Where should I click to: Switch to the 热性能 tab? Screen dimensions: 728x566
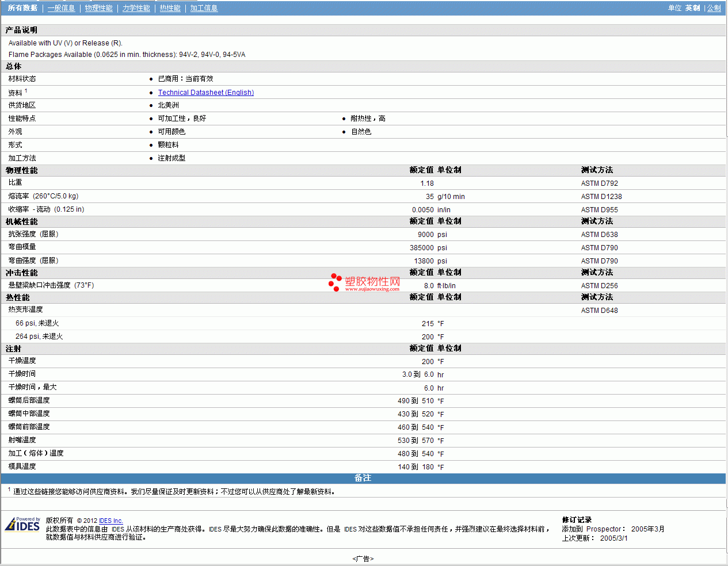tap(170, 8)
